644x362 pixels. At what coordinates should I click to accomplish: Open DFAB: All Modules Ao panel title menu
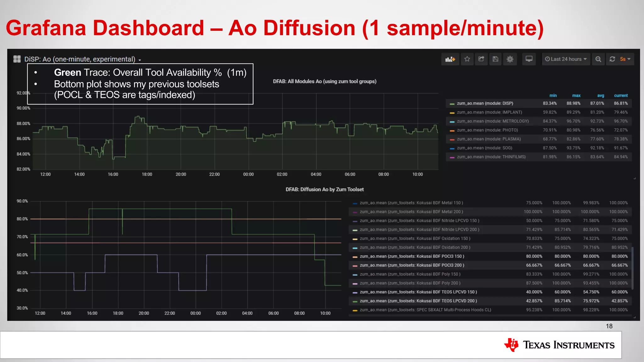pyautogui.click(x=325, y=81)
